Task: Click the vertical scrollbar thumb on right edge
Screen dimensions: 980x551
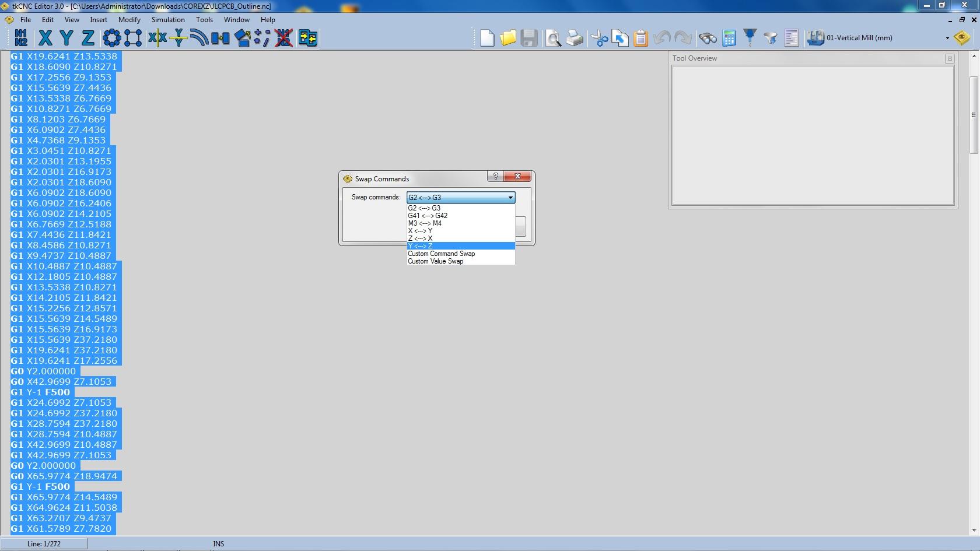Action: 973,115
